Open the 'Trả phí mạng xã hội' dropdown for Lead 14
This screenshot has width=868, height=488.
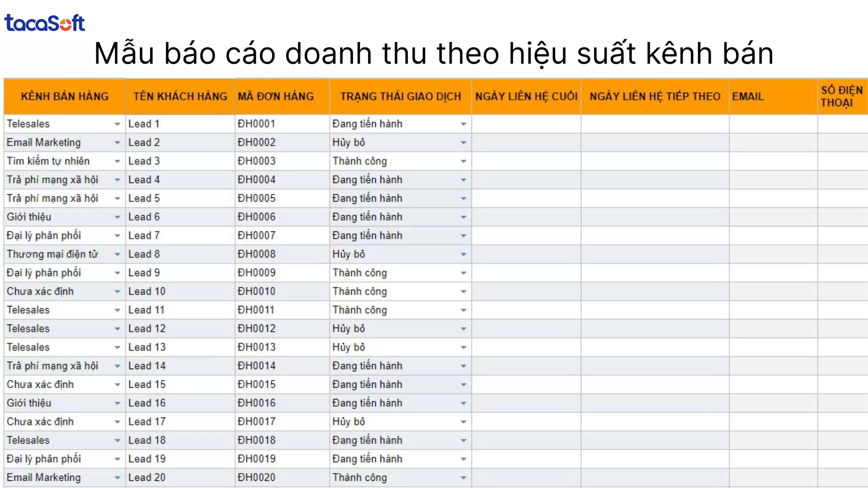(117, 366)
